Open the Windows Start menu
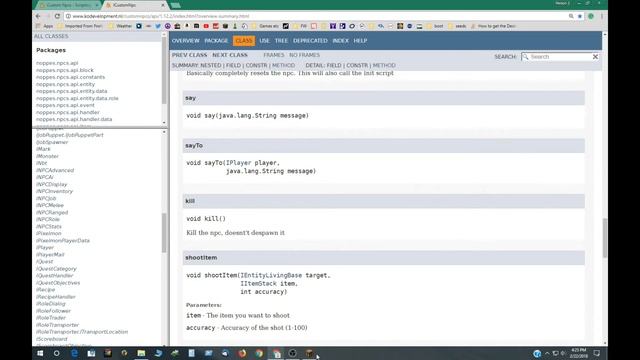640x360 pixels. 40,353
